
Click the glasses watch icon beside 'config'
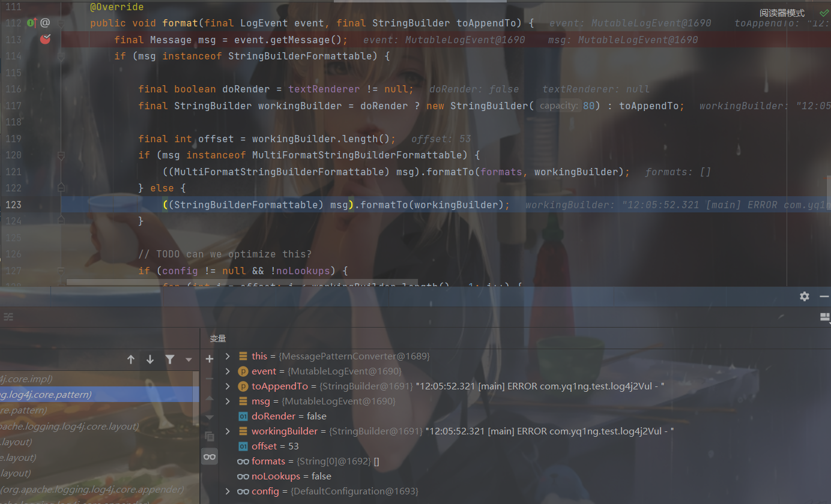click(243, 491)
